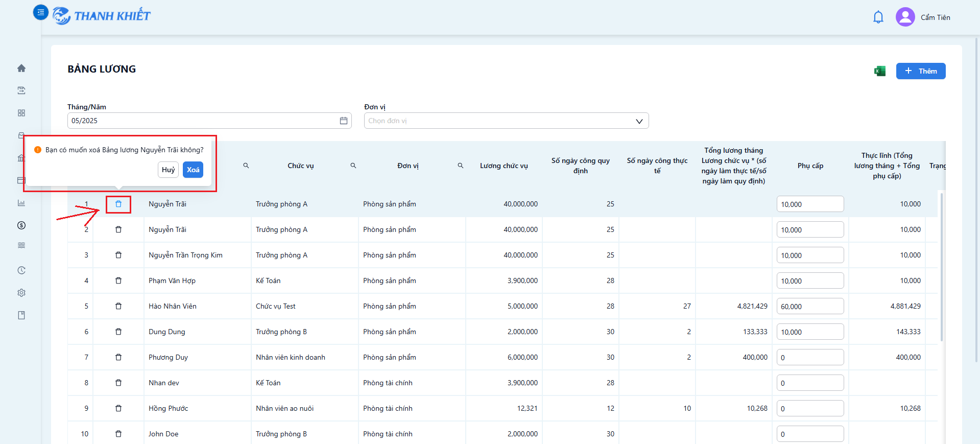Delete the John Doe row
The image size is (980, 444).
point(118,434)
